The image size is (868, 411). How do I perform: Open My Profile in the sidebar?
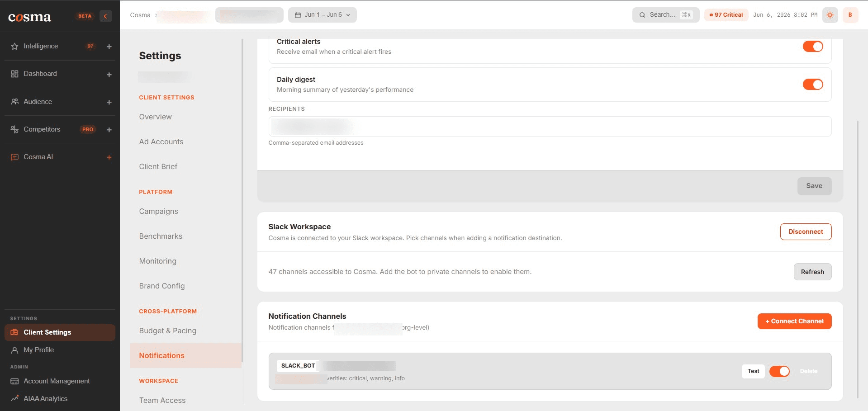[x=38, y=350]
